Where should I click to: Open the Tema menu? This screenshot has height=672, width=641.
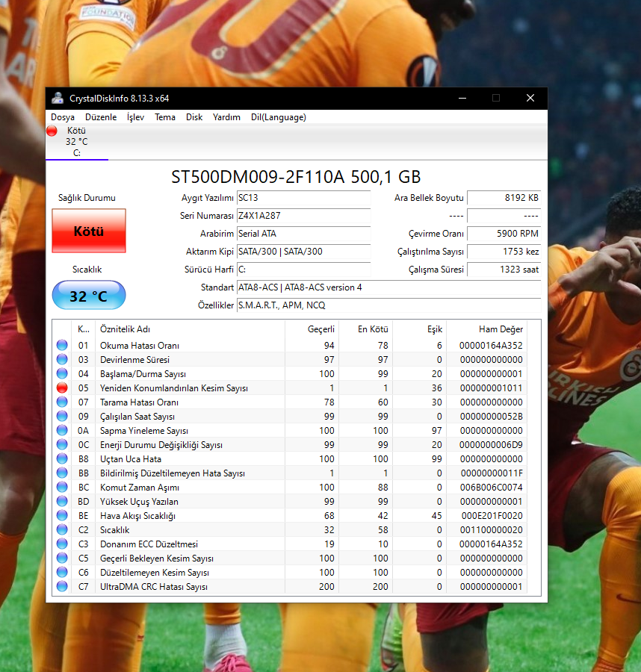(165, 117)
